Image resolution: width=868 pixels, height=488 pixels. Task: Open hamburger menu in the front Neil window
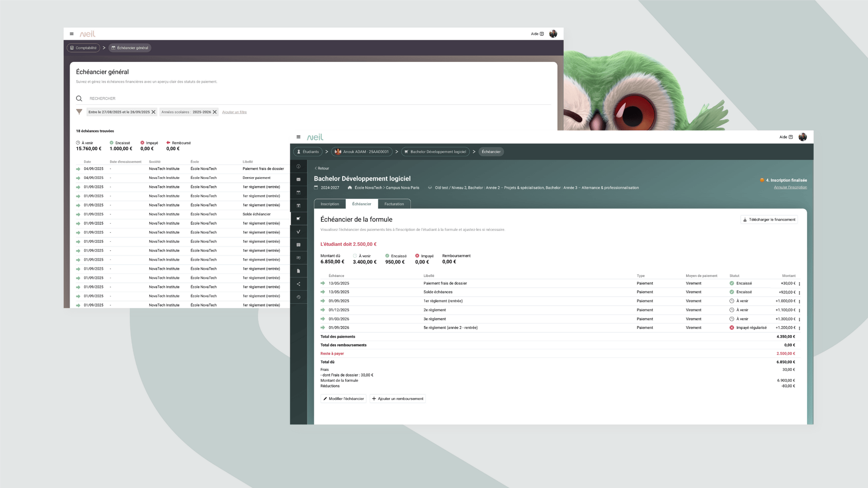click(298, 137)
